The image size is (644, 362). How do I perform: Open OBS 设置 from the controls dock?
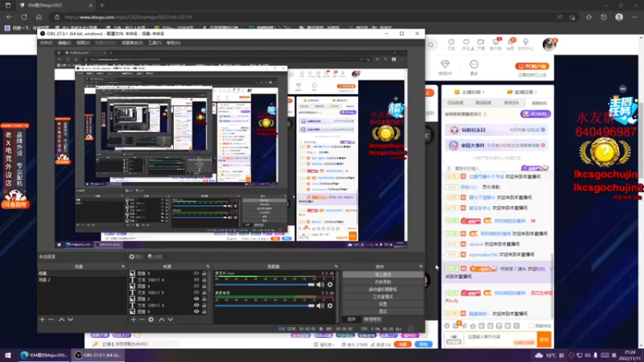(383, 304)
